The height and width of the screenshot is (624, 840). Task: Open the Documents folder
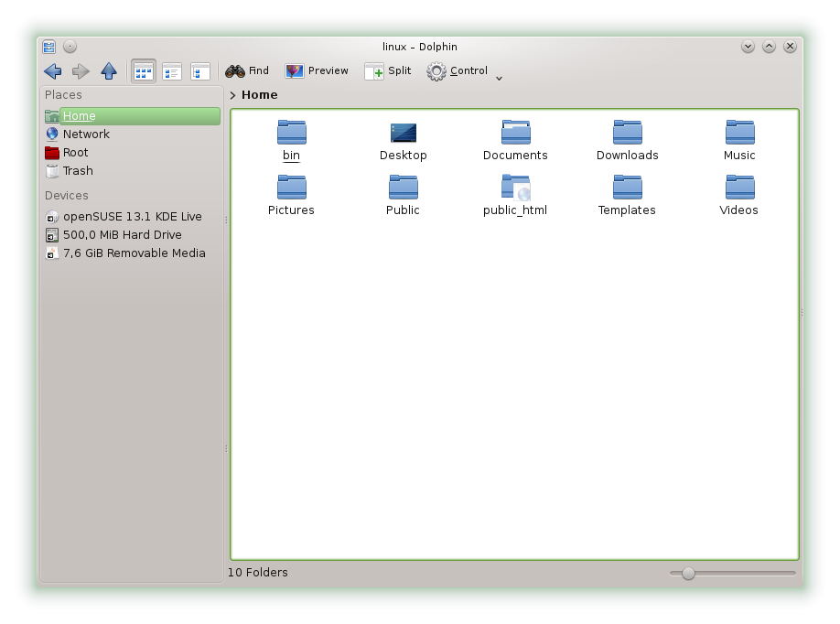point(515,134)
